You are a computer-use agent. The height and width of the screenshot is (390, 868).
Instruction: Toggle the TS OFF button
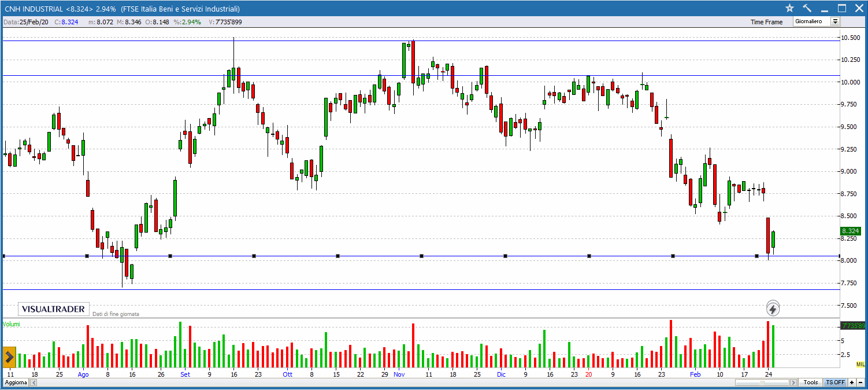click(x=835, y=382)
